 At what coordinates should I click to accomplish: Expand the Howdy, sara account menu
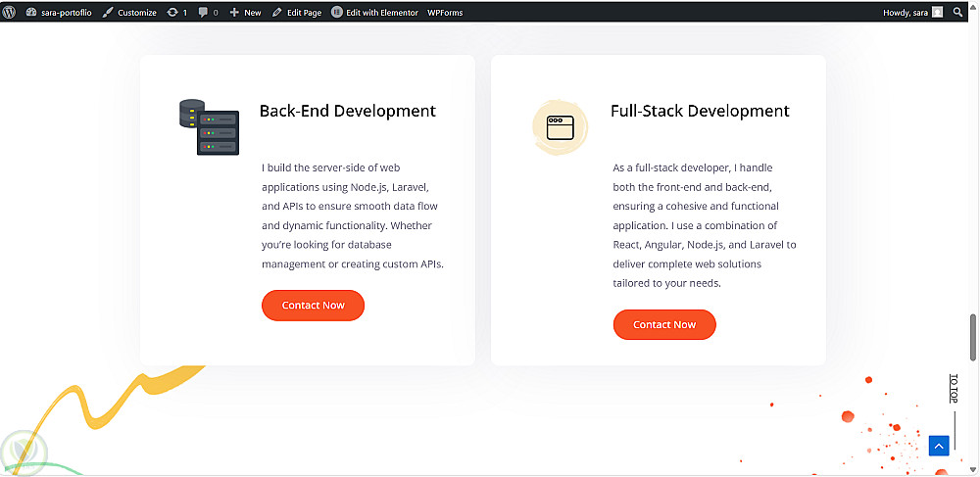905,13
